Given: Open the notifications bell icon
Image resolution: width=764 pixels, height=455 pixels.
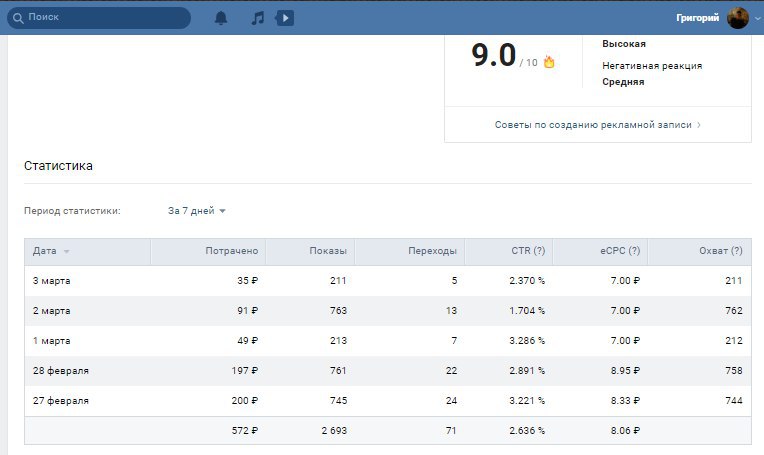Looking at the screenshot, I should coord(221,18).
